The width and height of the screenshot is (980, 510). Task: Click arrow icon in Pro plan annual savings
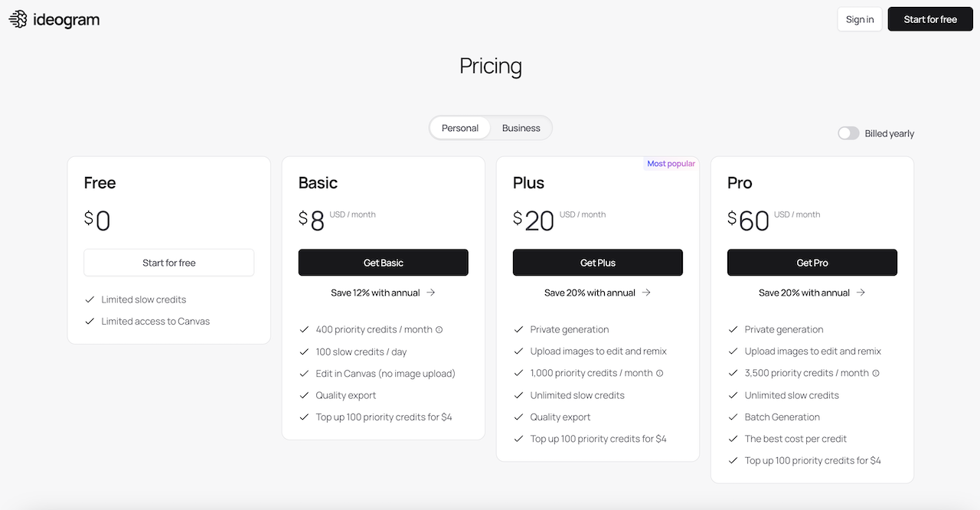pyautogui.click(x=861, y=293)
